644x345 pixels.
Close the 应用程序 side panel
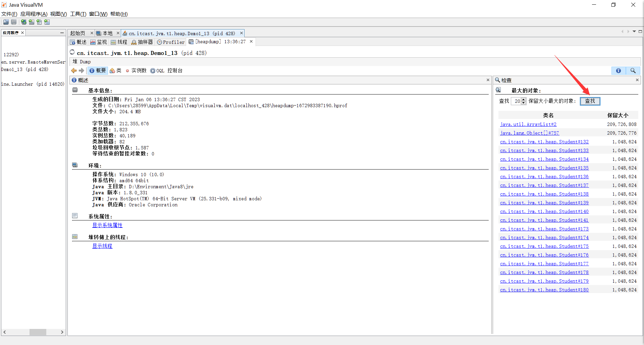22,33
